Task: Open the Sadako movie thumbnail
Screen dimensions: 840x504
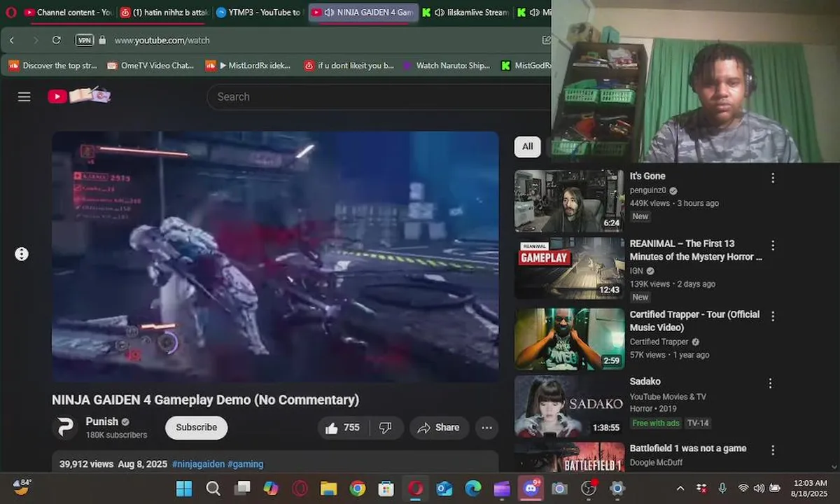Action: 569,406
